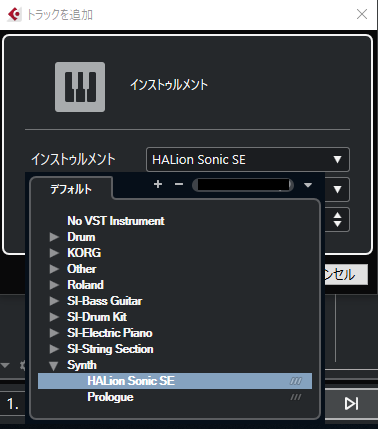This screenshot has height=429, width=378.
Task: Expand the Roland folder
Action: (54, 285)
